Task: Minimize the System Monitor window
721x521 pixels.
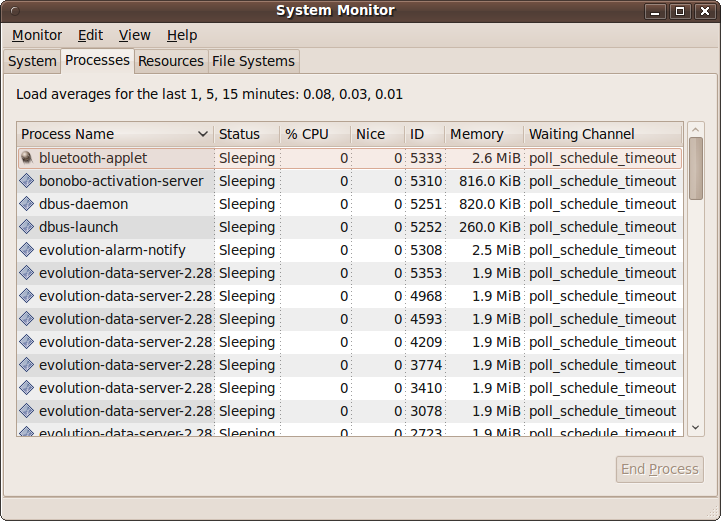Action: point(655,11)
